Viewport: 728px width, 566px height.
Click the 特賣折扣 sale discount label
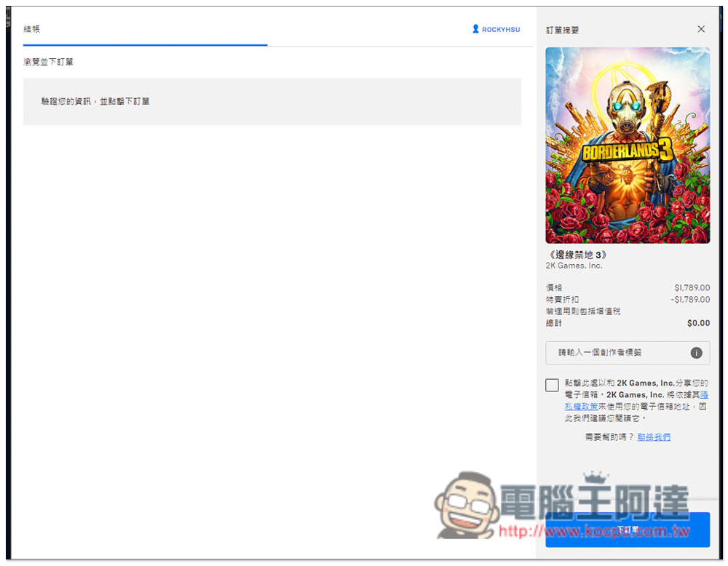(562, 300)
